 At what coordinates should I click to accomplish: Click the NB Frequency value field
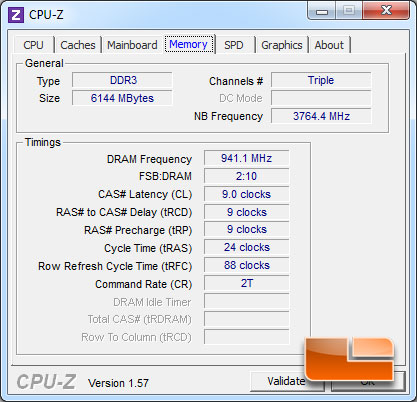point(321,116)
